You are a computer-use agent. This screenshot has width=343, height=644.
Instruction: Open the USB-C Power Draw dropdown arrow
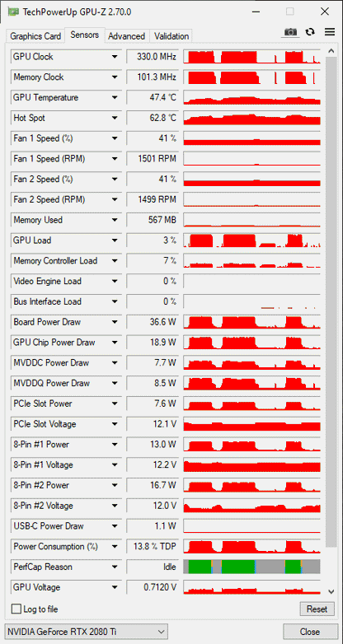pos(115,526)
